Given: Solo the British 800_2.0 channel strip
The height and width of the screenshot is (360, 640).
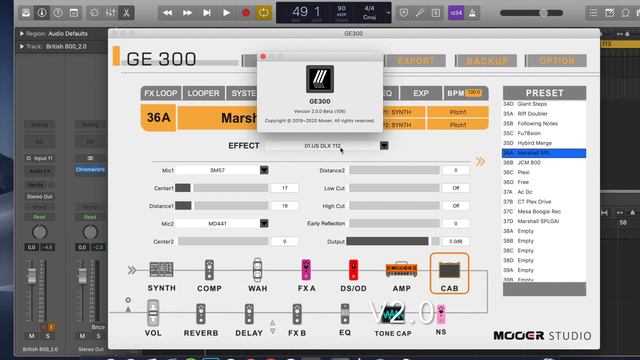Looking at the screenshot, I should pyautogui.click(x=48, y=336).
